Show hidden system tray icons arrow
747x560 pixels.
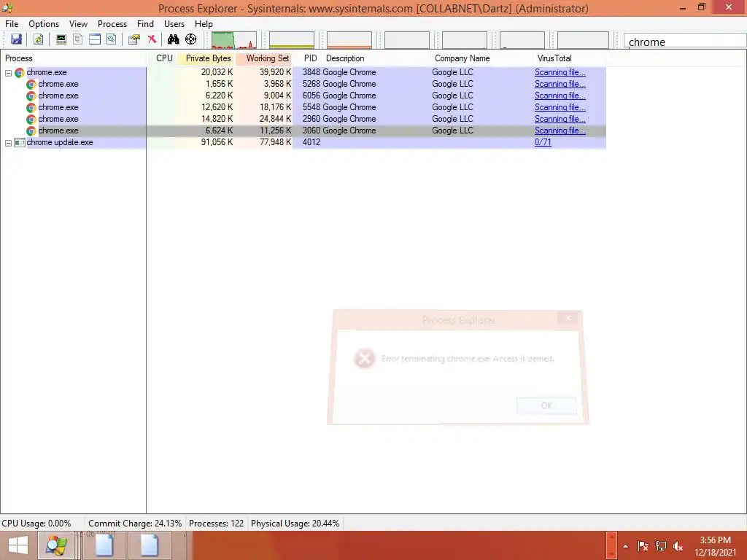pos(625,546)
